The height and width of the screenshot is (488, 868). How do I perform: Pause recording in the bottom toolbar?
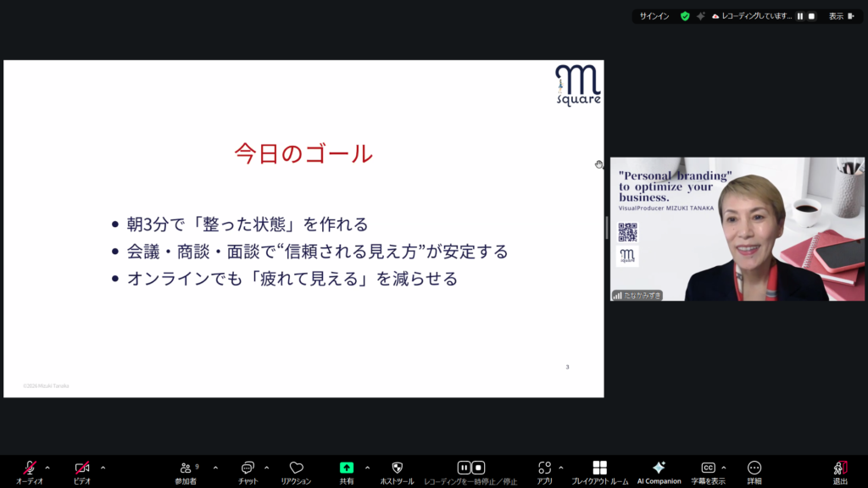click(464, 468)
